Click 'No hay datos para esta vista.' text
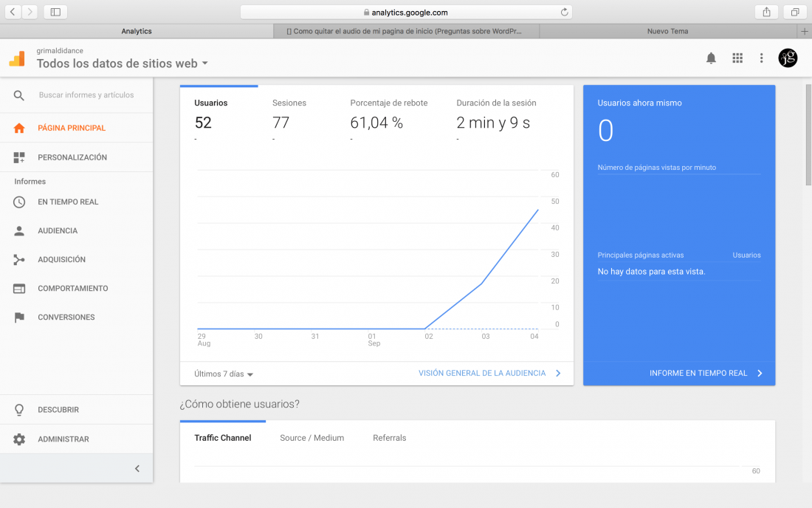The image size is (812, 508). 652,272
